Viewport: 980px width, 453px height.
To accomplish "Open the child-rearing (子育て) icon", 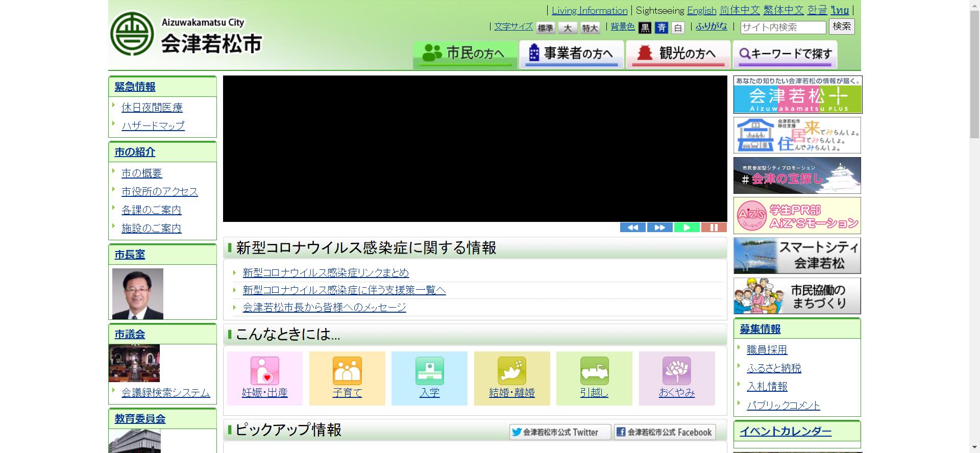I will tap(347, 371).
